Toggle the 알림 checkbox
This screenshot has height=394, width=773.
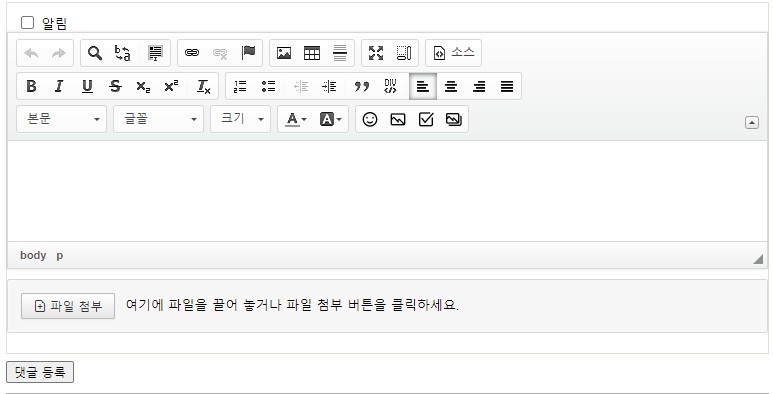(27, 23)
